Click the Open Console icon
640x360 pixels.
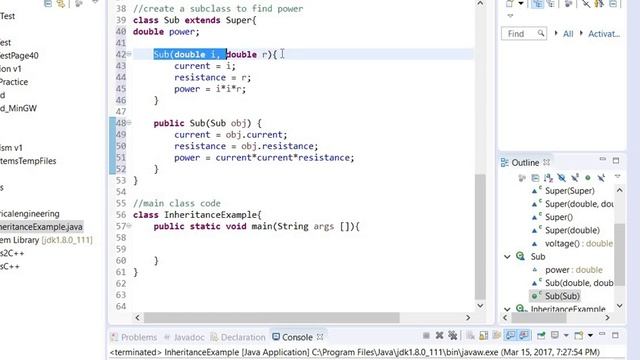pyautogui.click(x=579, y=336)
